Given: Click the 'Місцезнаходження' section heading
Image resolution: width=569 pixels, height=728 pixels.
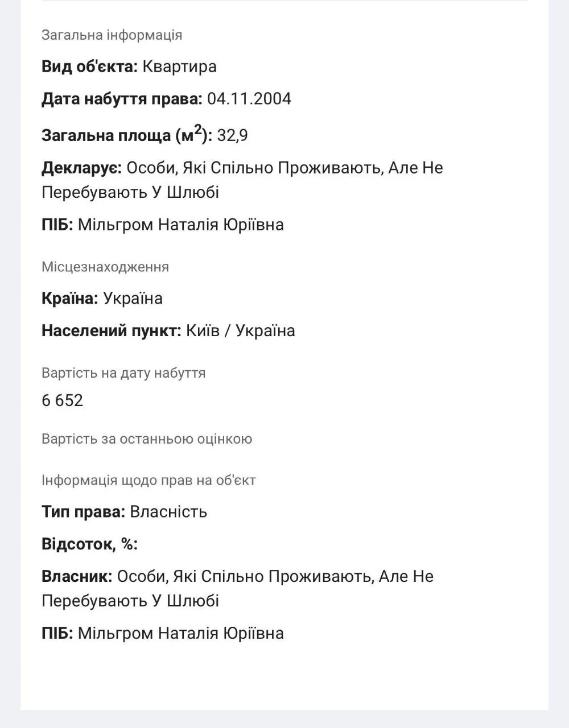Looking at the screenshot, I should (105, 267).
